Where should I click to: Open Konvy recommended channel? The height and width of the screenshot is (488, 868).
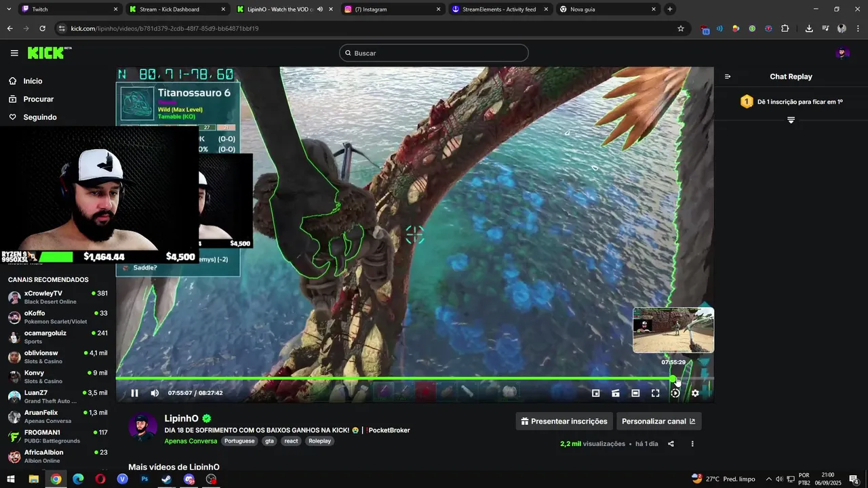(58, 377)
